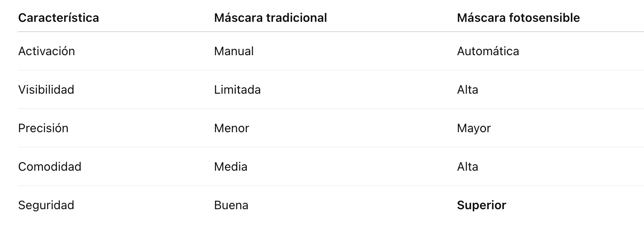
Task: Select the Mayor cell
Action: pyautogui.click(x=474, y=128)
